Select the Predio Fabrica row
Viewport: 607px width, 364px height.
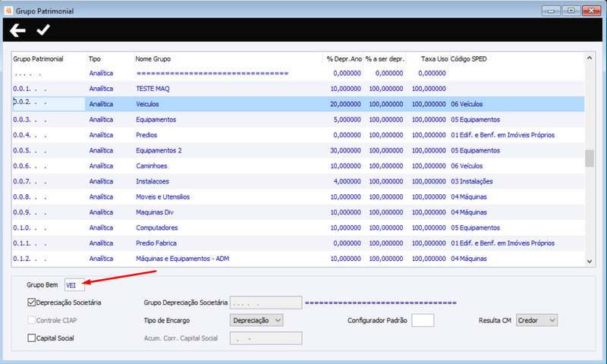(298, 243)
